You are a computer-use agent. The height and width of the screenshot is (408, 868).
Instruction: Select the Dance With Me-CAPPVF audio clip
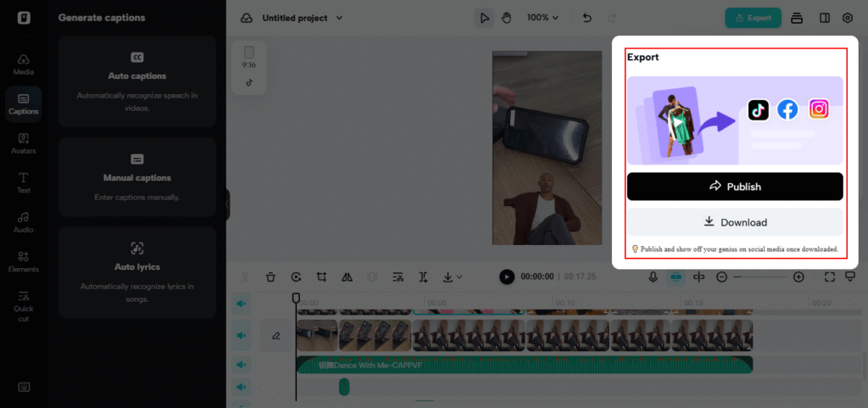tap(525, 365)
